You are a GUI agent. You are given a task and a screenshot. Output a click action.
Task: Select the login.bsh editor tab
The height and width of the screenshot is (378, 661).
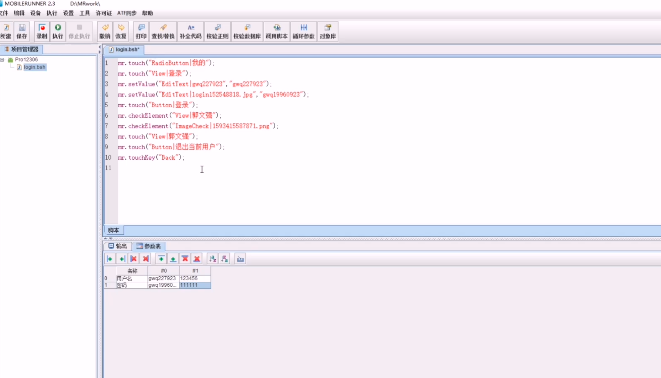pyautogui.click(x=124, y=50)
